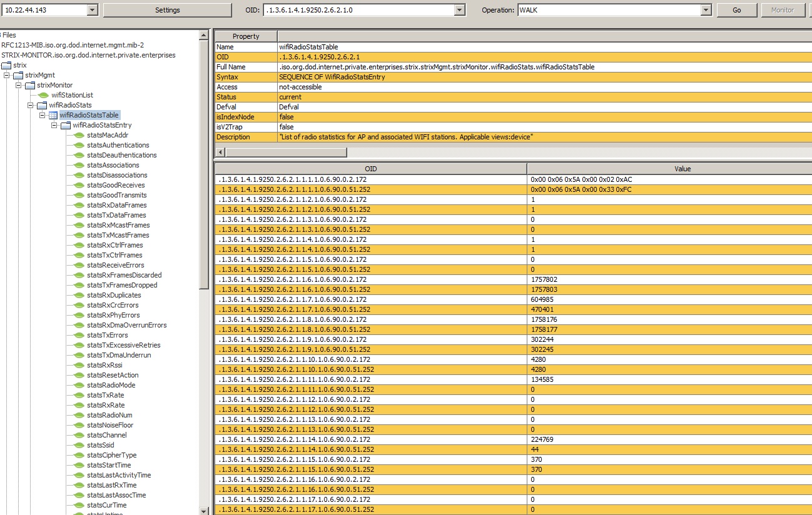
Task: Click the wifiStationList leaf icon
Action: click(x=43, y=95)
